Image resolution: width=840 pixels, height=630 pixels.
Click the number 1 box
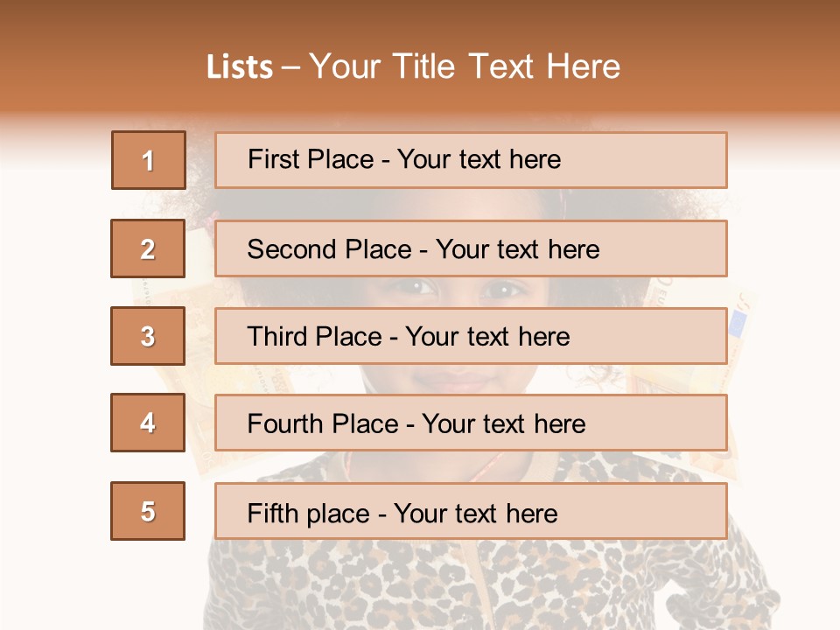(x=149, y=160)
